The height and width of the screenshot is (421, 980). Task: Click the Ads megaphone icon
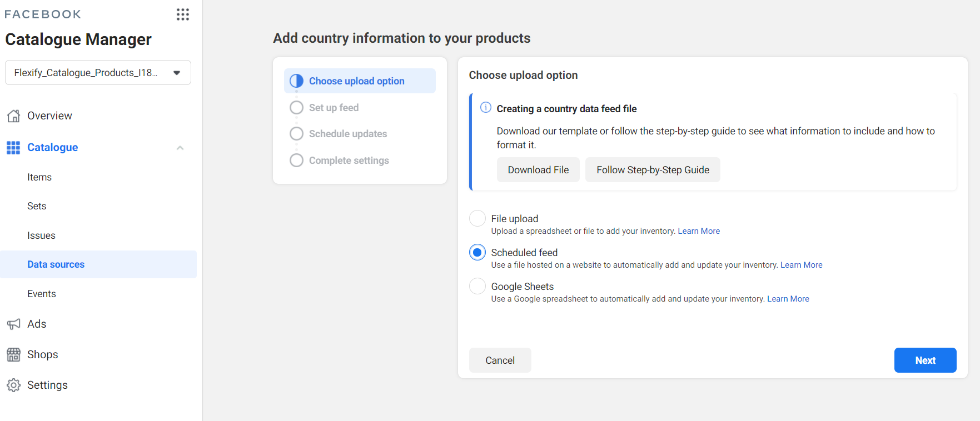(13, 324)
